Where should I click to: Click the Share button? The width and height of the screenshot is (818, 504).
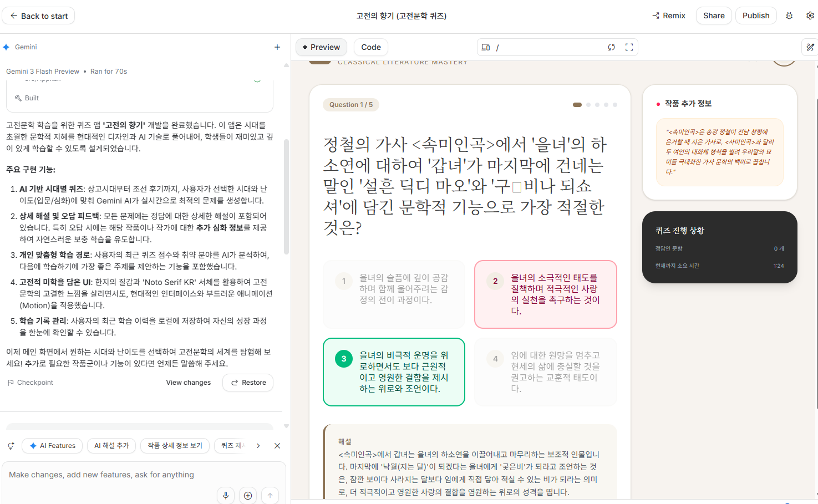pyautogui.click(x=714, y=16)
